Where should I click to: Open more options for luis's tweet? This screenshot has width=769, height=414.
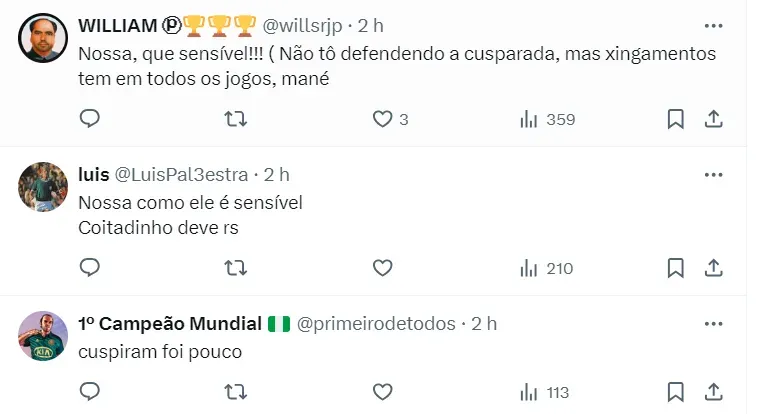coord(713,174)
